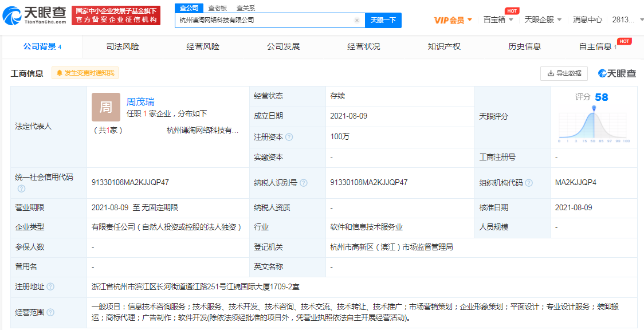Image resolution: width=644 pixels, height=330 pixels.
Task: Click the help icon beside 组织机构代码
Action: (529, 183)
